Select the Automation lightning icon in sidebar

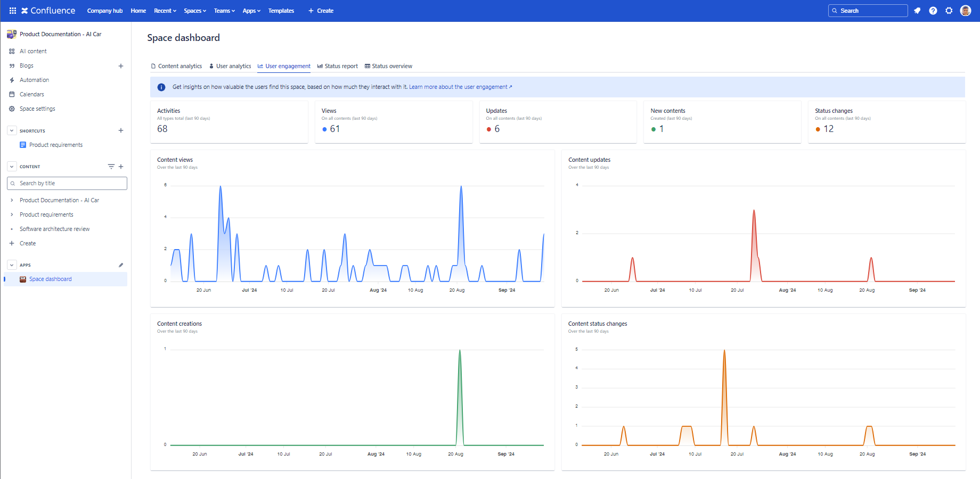coord(12,80)
